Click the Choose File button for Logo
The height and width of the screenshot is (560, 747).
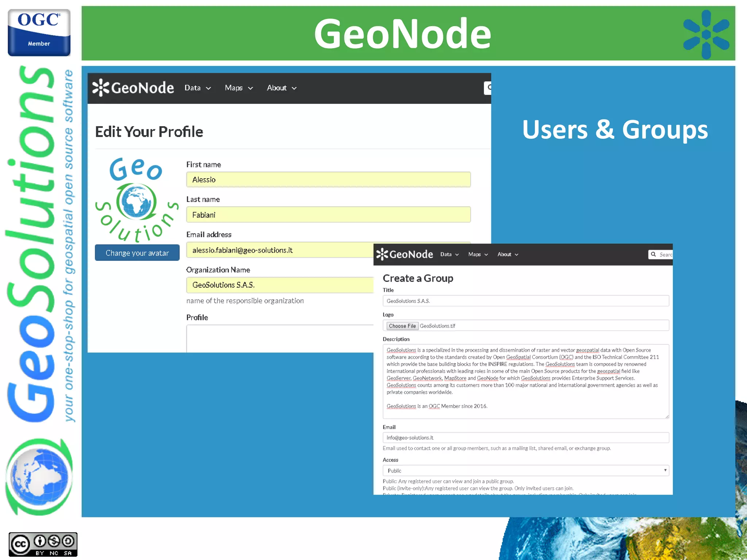click(402, 326)
